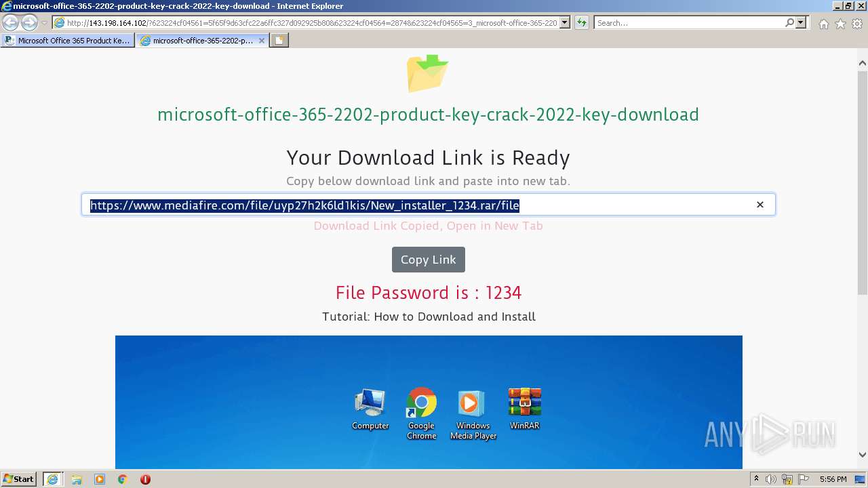Click the search magnifier icon
The width and height of the screenshot is (868, 488).
[789, 23]
